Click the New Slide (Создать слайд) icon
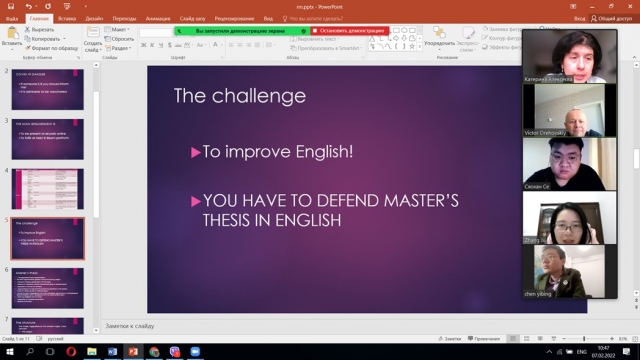The image size is (640, 360). 93,33
